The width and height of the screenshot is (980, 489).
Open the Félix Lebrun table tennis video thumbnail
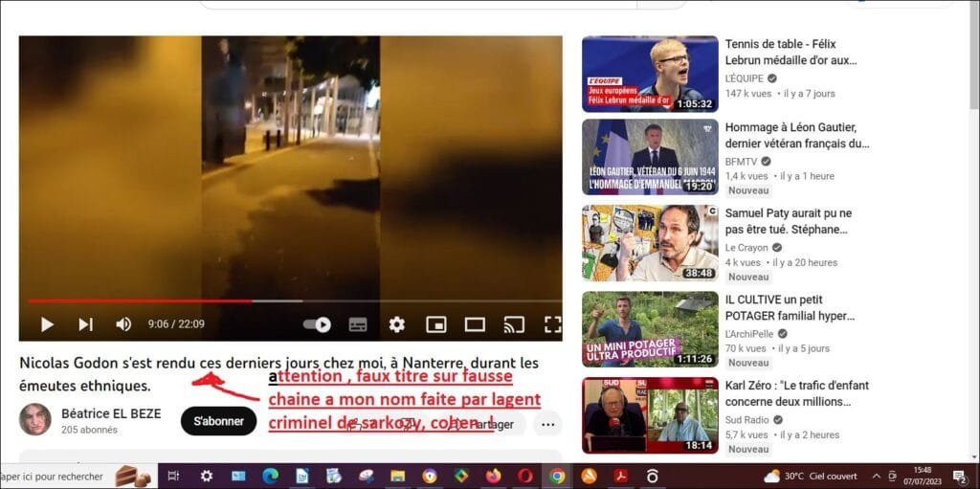tap(650, 75)
